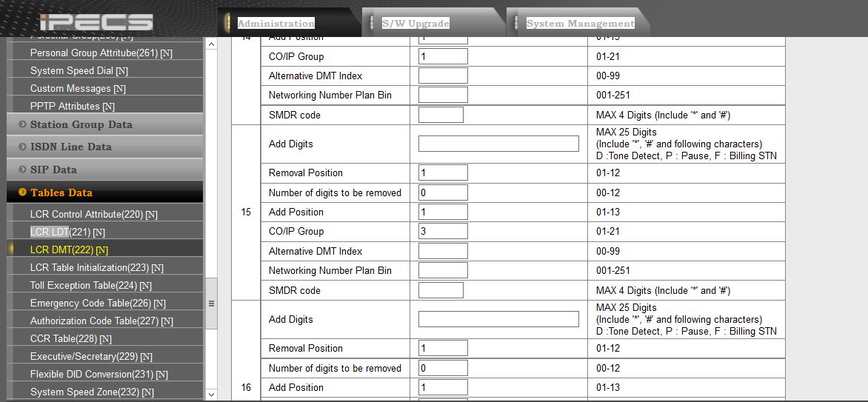Click the orange Tables Data bullet icon
Viewport: 868px width, 402px height.
click(23, 192)
